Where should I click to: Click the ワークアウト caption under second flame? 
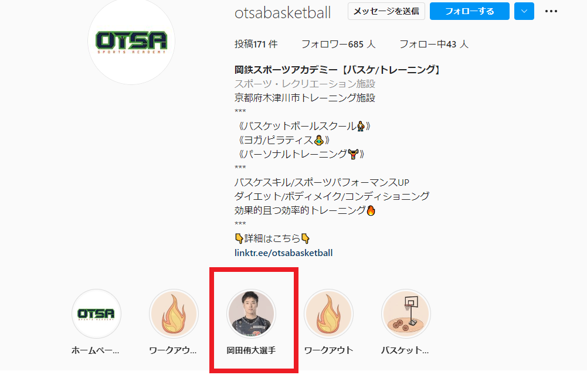click(329, 350)
